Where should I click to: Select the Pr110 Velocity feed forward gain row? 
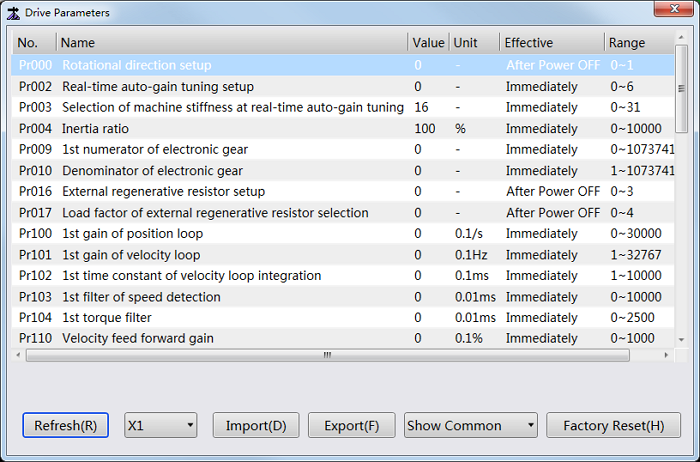pos(343,338)
